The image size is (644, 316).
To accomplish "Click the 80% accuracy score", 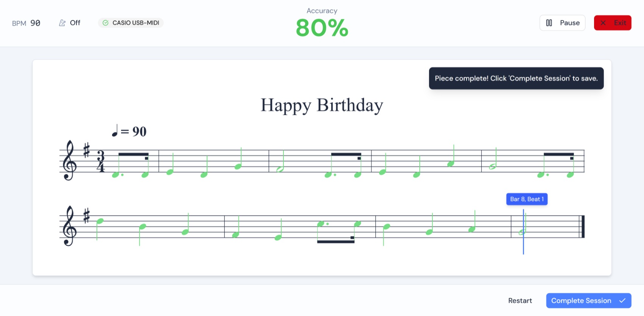I will click(x=322, y=28).
